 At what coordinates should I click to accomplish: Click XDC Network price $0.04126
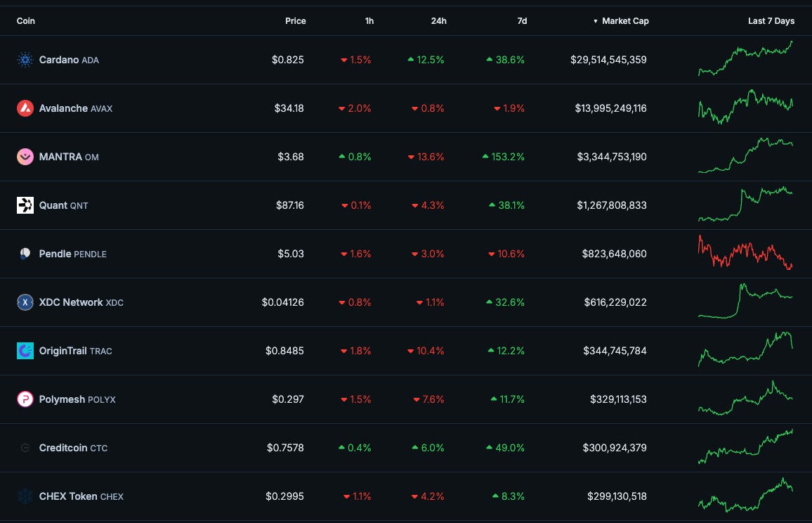click(x=283, y=302)
